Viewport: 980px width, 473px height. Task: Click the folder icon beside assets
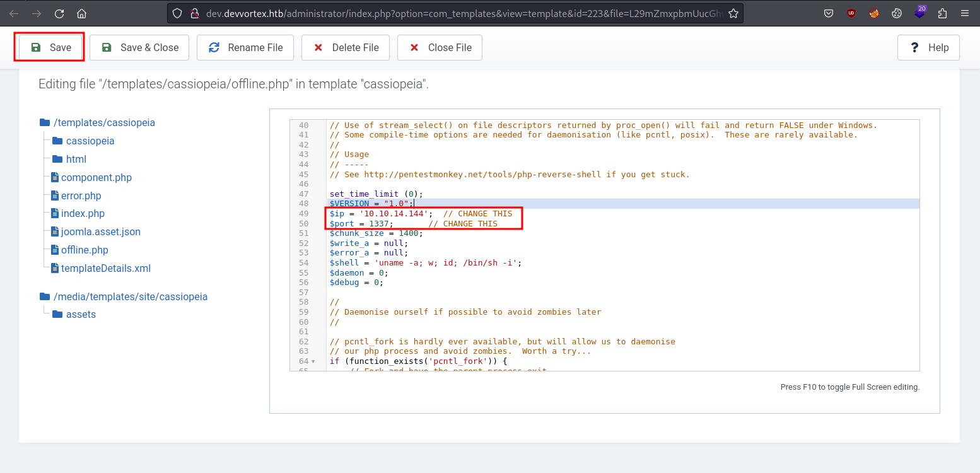(57, 314)
